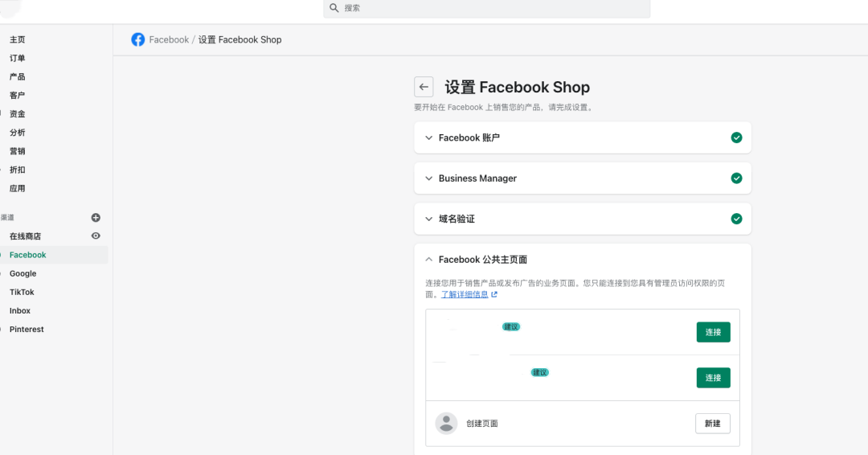
Task: Open 折扣 in the sidebar
Action: [17, 170]
